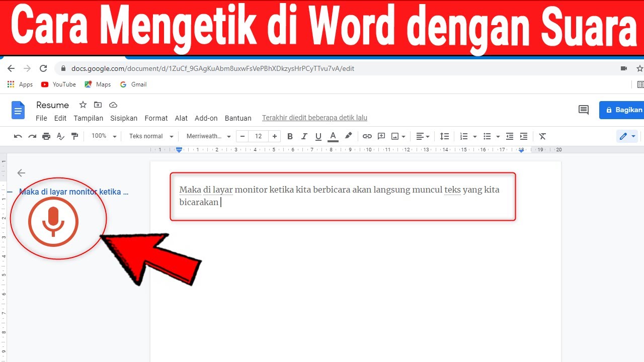Open the Bantuan menu
Image resolution: width=644 pixels, height=362 pixels.
point(238,118)
